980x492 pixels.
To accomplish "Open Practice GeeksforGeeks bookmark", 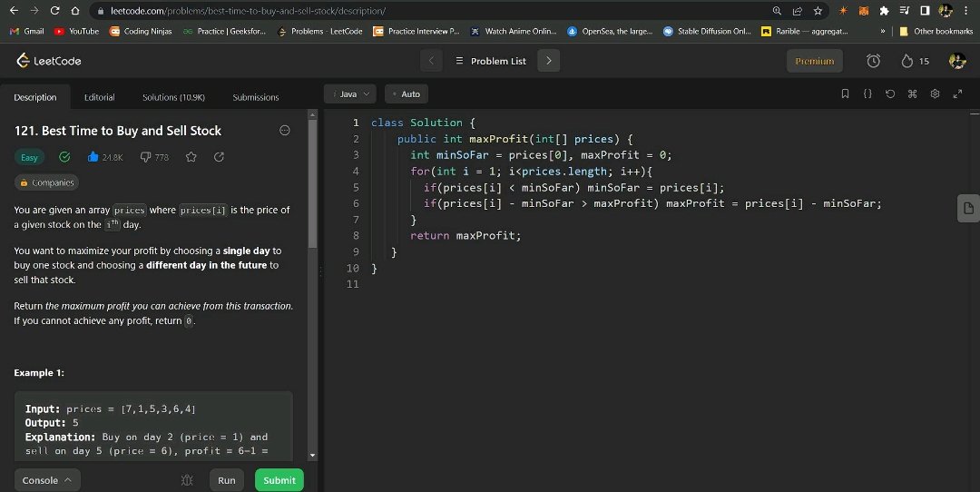I will [224, 31].
